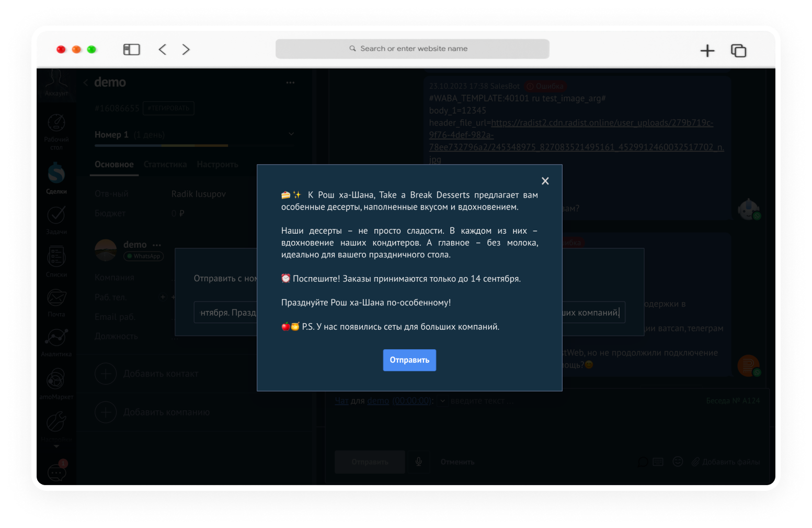Click the text field in the background dialog
Viewport: 812px width, 528px height.
click(409, 313)
